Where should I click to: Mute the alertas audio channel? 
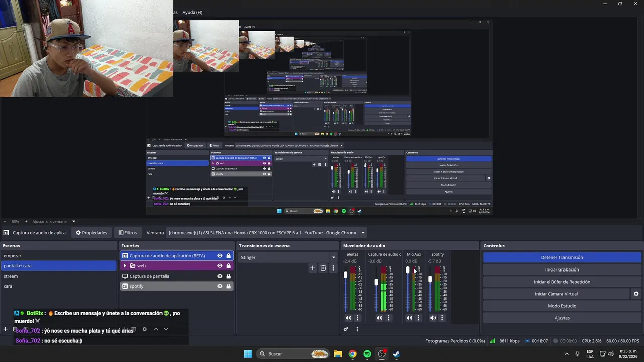348,318
